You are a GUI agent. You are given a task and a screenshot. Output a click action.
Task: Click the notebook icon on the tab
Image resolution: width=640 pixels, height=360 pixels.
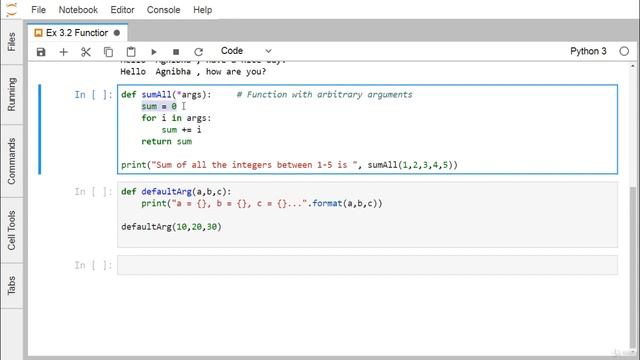(x=38, y=33)
